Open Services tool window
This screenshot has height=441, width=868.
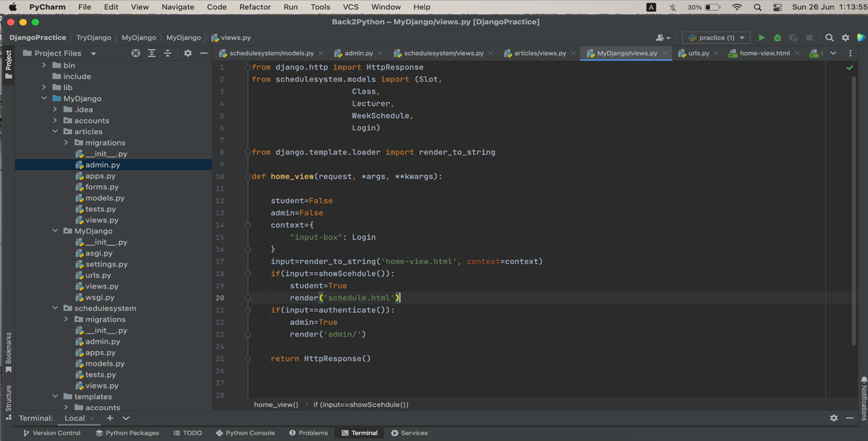409,433
